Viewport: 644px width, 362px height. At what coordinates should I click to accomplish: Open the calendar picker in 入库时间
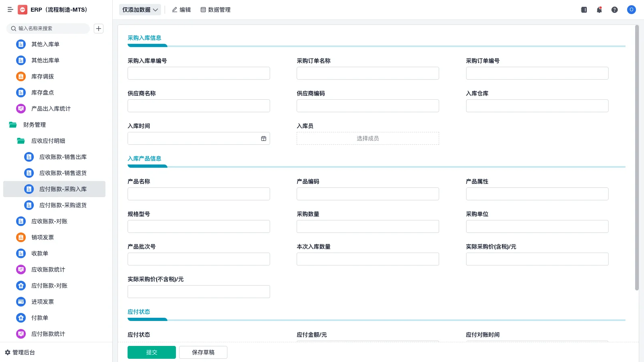click(264, 138)
